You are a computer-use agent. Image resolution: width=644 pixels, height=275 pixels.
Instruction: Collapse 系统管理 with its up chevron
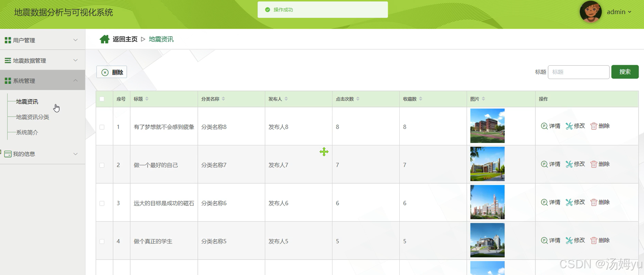(x=76, y=80)
